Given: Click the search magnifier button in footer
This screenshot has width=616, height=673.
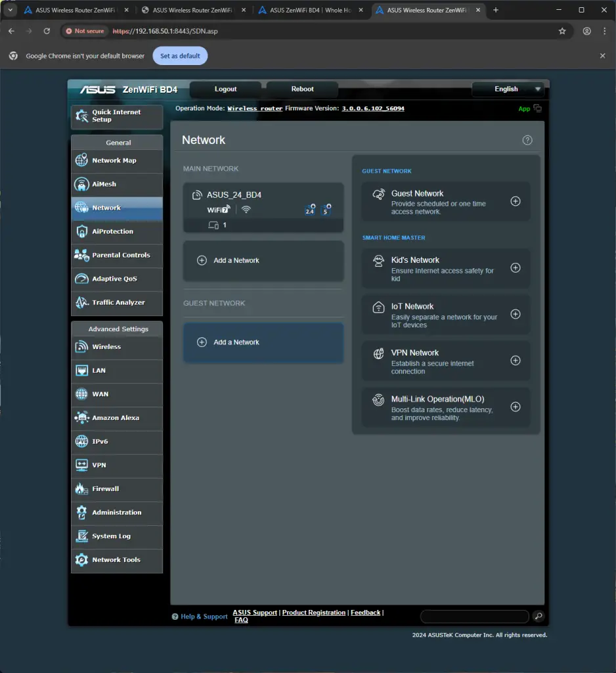Looking at the screenshot, I should 539,616.
